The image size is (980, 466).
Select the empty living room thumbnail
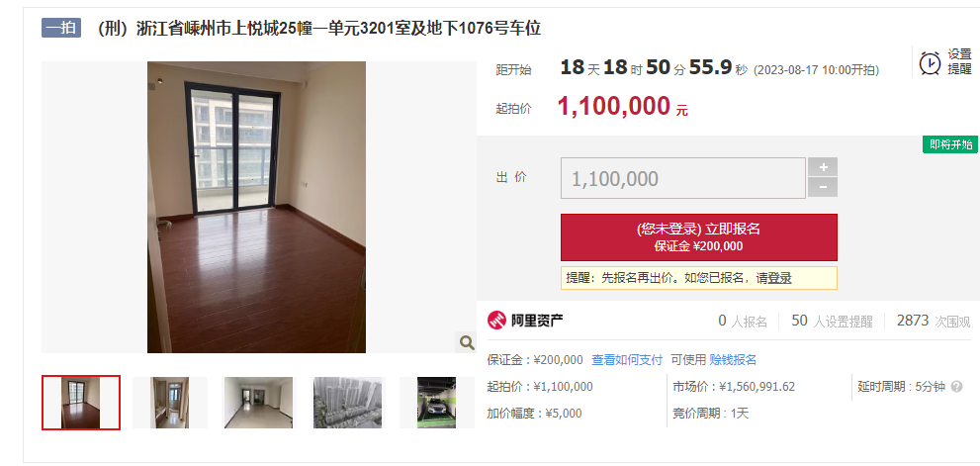click(259, 403)
